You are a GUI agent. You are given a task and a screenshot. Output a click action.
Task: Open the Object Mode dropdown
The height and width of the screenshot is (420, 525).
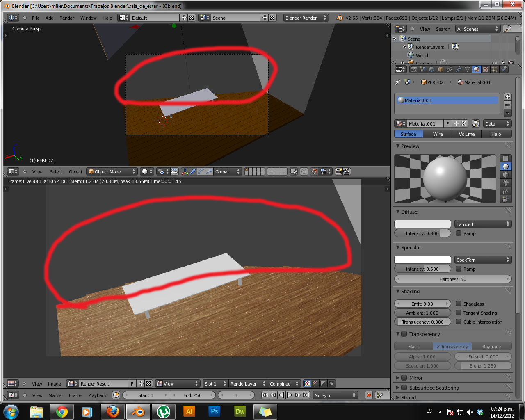(112, 171)
